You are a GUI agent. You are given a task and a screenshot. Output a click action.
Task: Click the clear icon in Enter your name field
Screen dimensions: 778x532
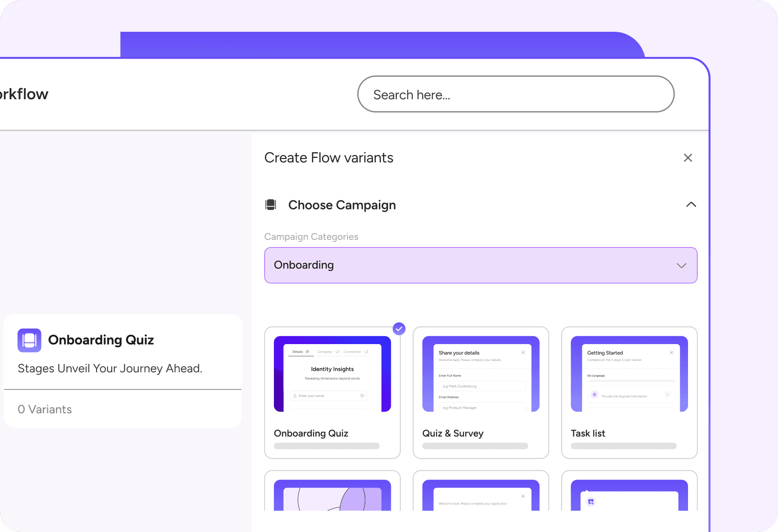coord(362,396)
